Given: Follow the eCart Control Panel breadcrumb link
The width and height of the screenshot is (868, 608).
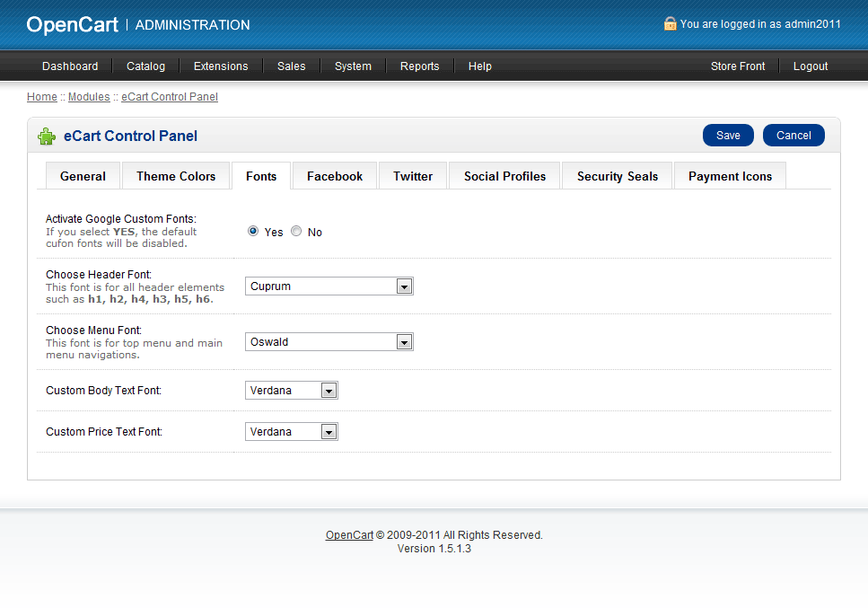Looking at the screenshot, I should tap(170, 97).
